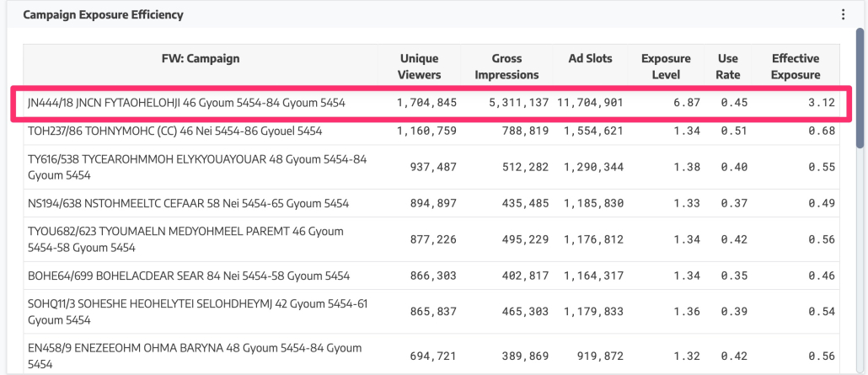
Task: Click the table's vertical scrollbar
Action: tap(860, 88)
